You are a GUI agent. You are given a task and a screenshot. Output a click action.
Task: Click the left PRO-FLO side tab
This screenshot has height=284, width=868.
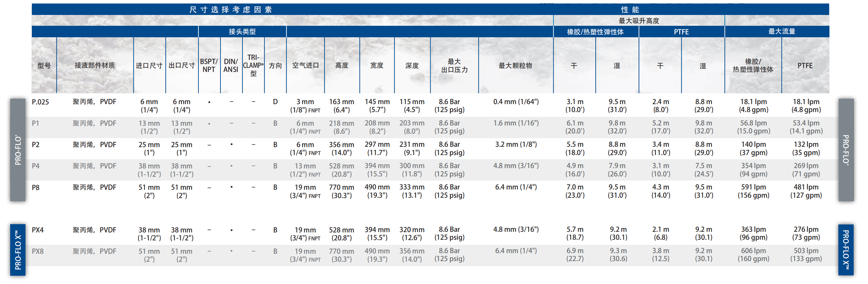pos(18,150)
